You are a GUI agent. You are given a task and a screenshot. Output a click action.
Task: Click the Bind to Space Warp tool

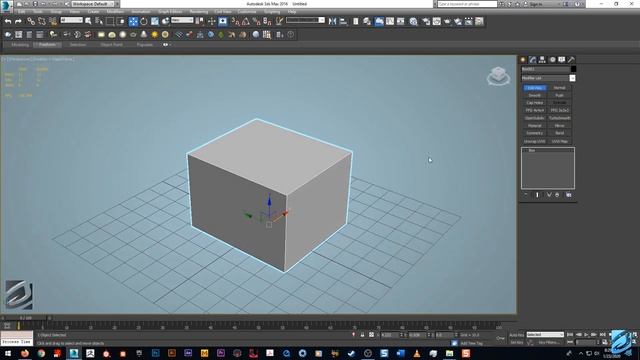tap(53, 21)
